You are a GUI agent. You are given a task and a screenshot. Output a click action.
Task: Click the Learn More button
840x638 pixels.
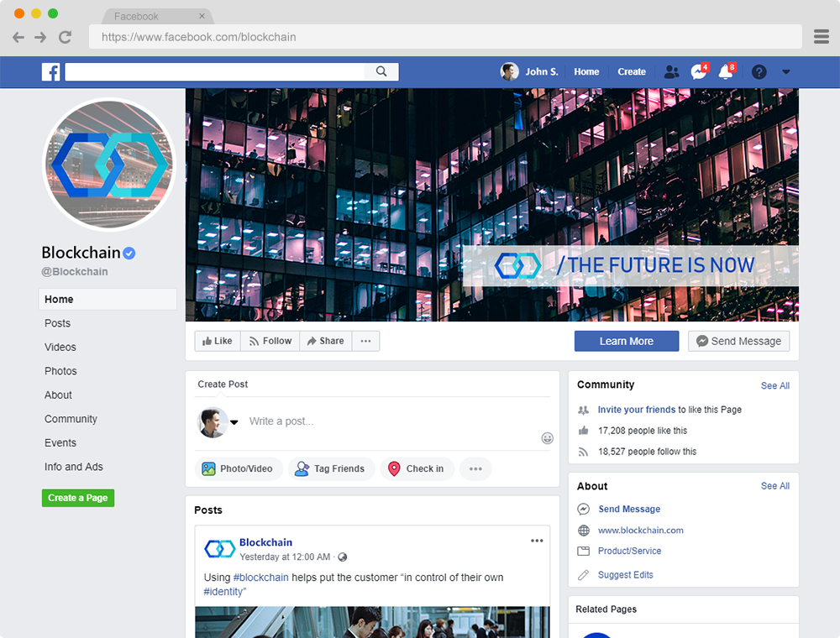[627, 341]
